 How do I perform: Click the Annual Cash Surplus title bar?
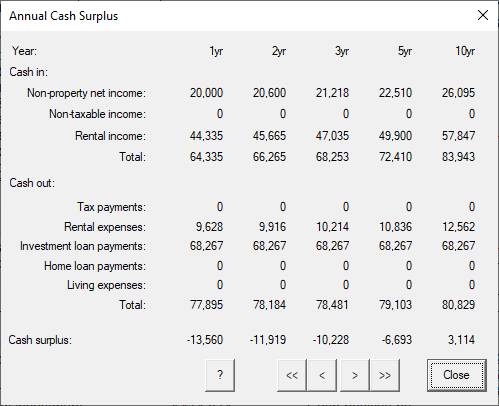pos(233,16)
